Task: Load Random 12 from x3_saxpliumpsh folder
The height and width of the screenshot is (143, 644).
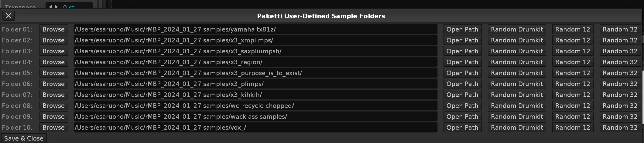Action: 573,51
